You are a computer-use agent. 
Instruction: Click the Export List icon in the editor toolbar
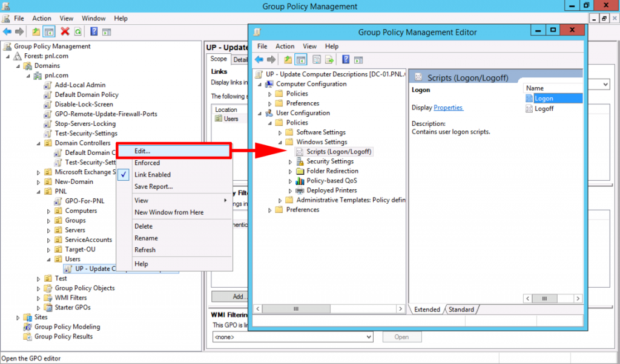click(329, 59)
